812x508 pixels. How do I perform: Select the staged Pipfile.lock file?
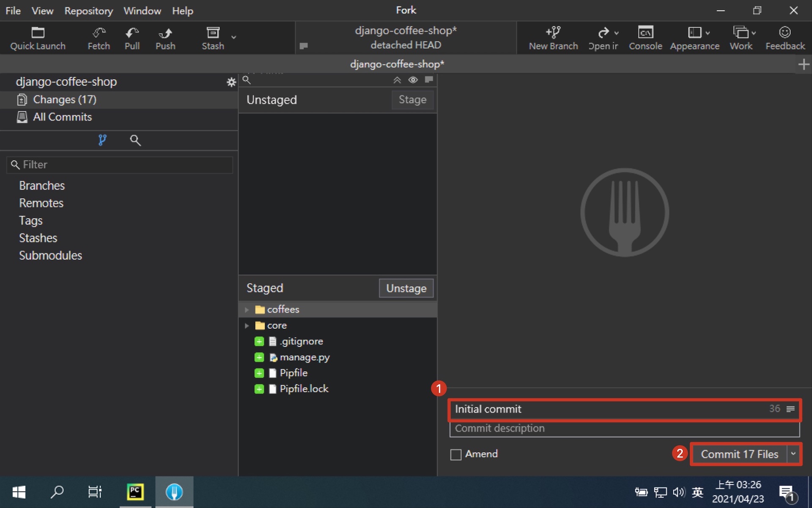(337, 389)
